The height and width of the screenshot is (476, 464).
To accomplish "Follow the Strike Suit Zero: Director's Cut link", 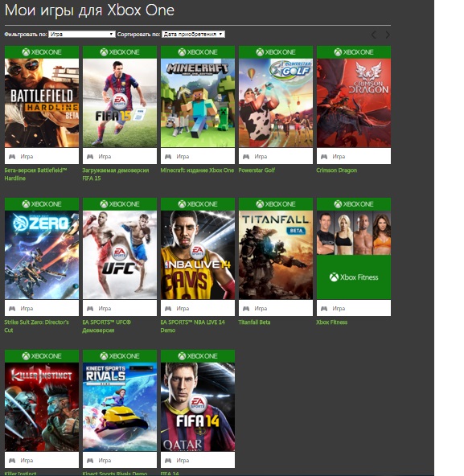I will point(36,326).
